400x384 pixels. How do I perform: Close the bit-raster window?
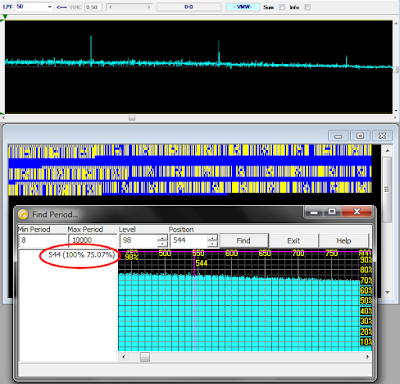click(x=382, y=136)
